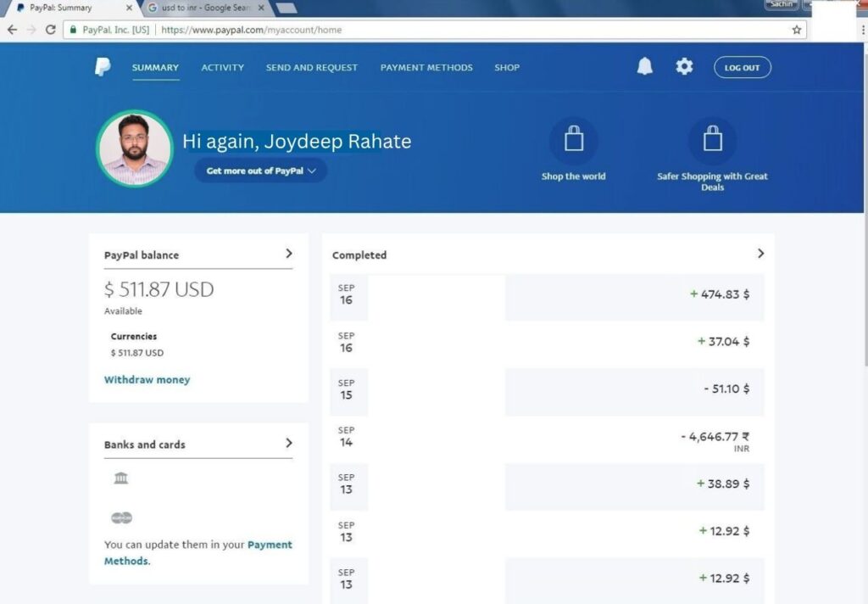Click the PayPal logo icon
Image resolution: width=868 pixels, height=604 pixels.
(103, 68)
